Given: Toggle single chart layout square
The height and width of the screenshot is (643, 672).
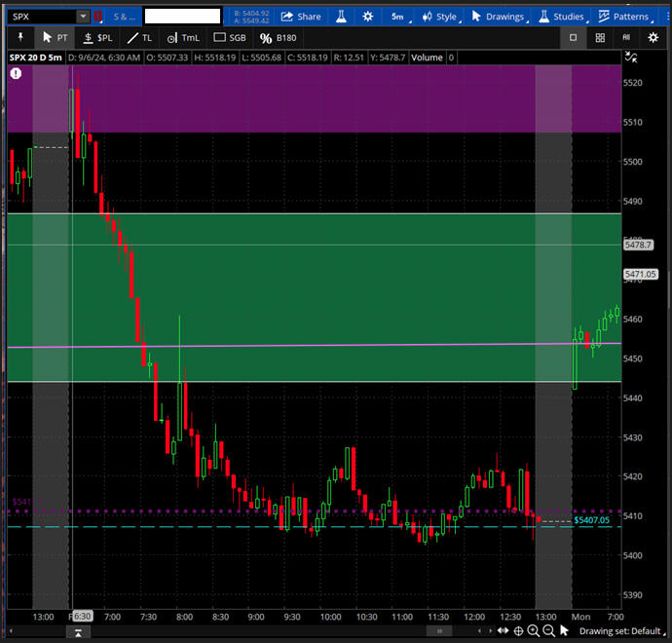Looking at the screenshot, I should (x=573, y=37).
